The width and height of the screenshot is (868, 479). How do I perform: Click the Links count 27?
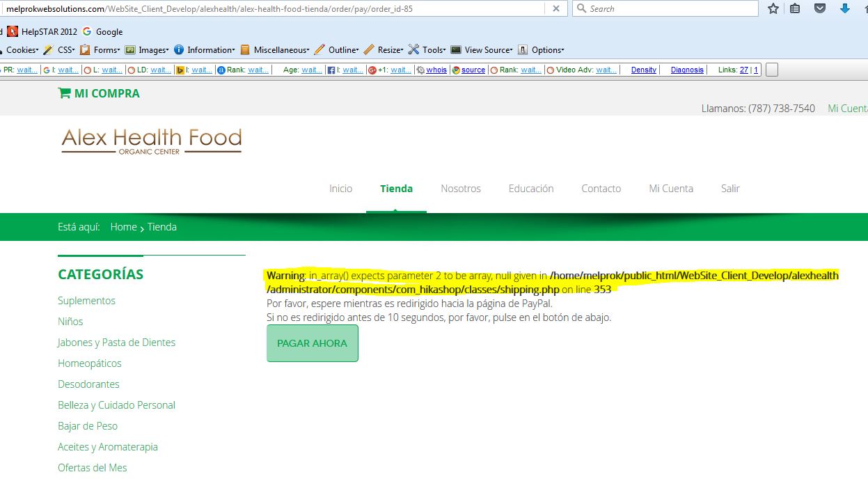744,70
